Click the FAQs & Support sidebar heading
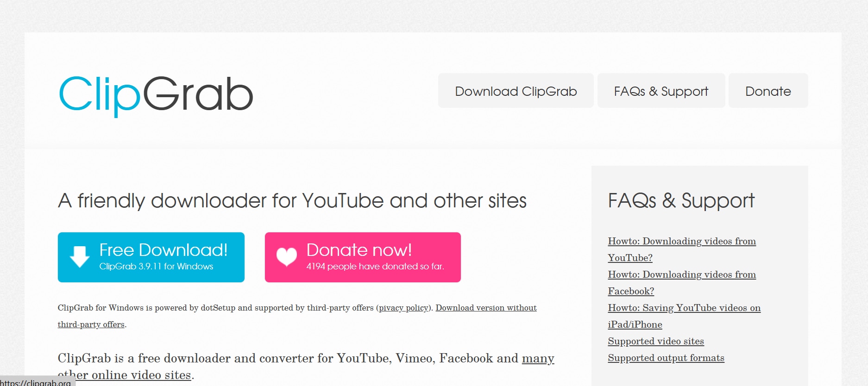The width and height of the screenshot is (868, 386). pyautogui.click(x=681, y=201)
